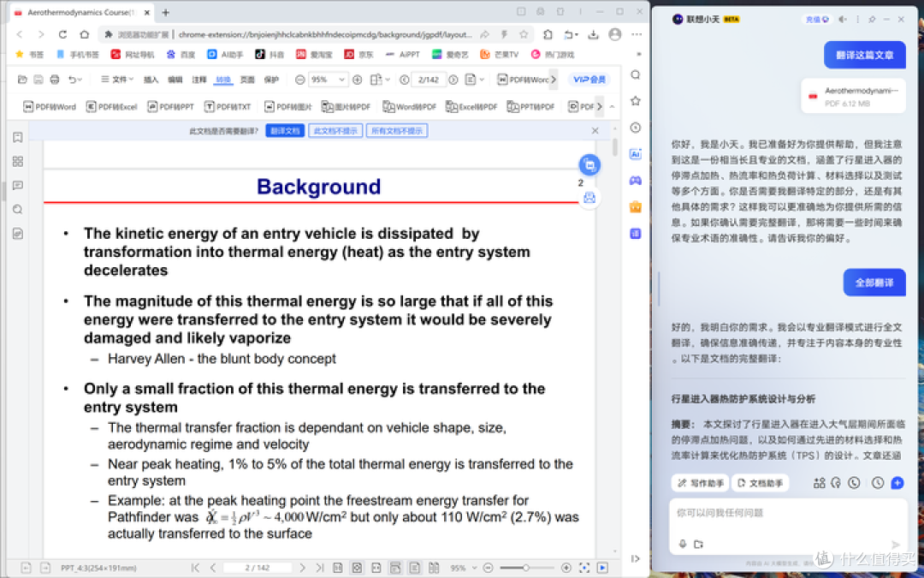Jump to first page in bottom bar
Image resolution: width=924 pixels, height=578 pixels.
(x=195, y=568)
